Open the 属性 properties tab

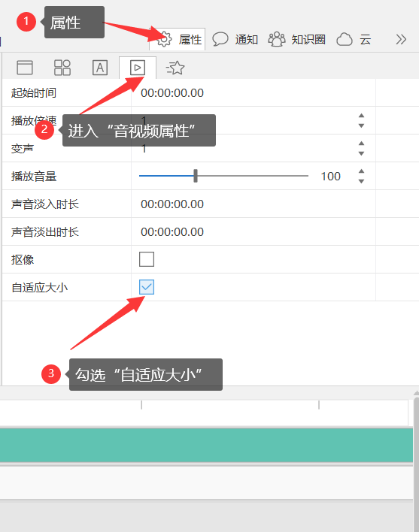tap(178, 39)
